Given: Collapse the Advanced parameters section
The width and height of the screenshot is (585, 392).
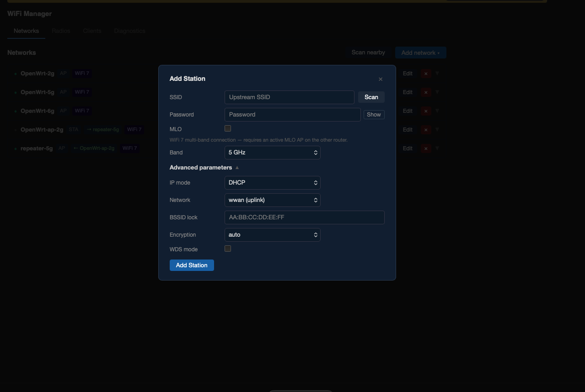Looking at the screenshot, I should click(x=204, y=167).
